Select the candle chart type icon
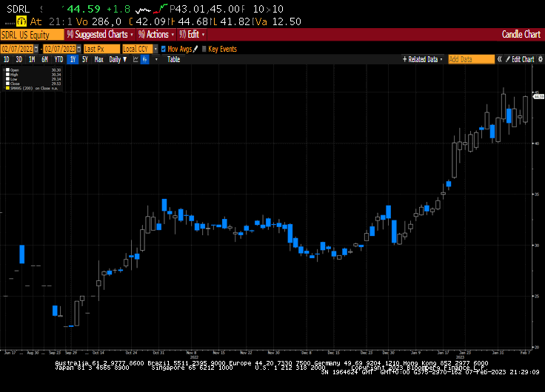Screen dimensions: 545x392 click(x=144, y=59)
